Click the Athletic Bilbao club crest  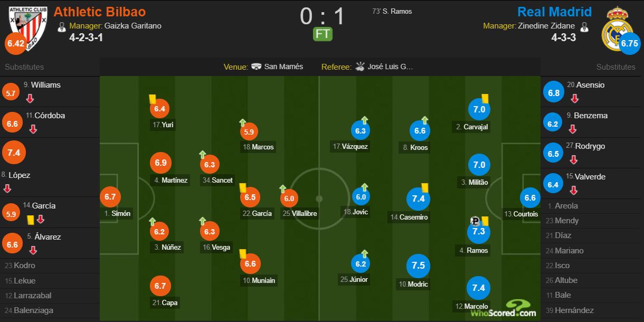click(27, 26)
